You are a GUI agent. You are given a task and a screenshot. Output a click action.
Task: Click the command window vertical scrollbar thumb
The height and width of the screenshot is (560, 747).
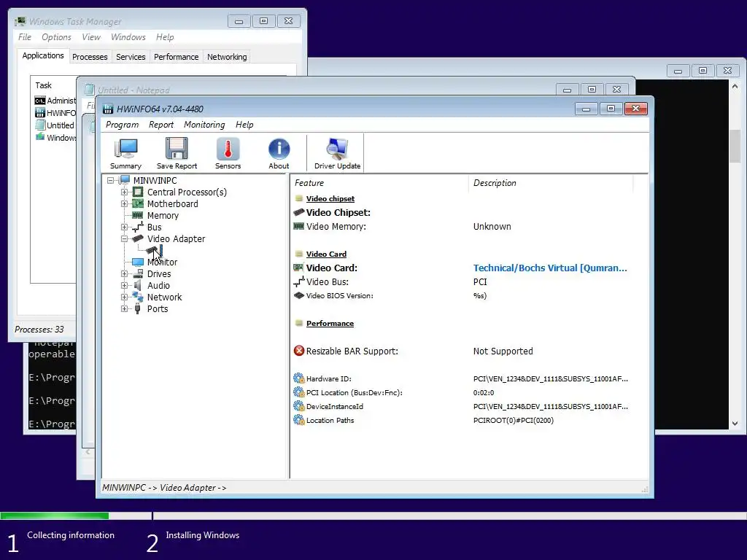tap(735, 146)
